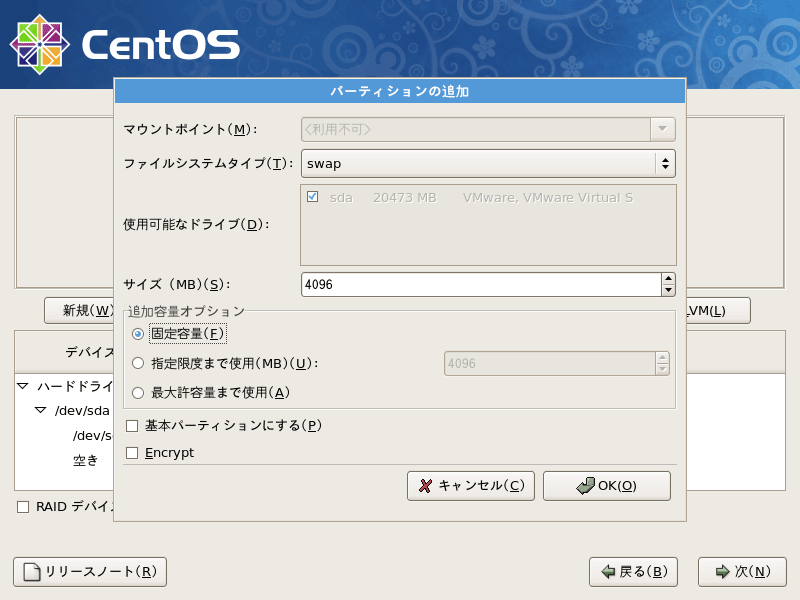Increase size using the spinner up arrow
This screenshot has height=600, width=800.
click(668, 279)
